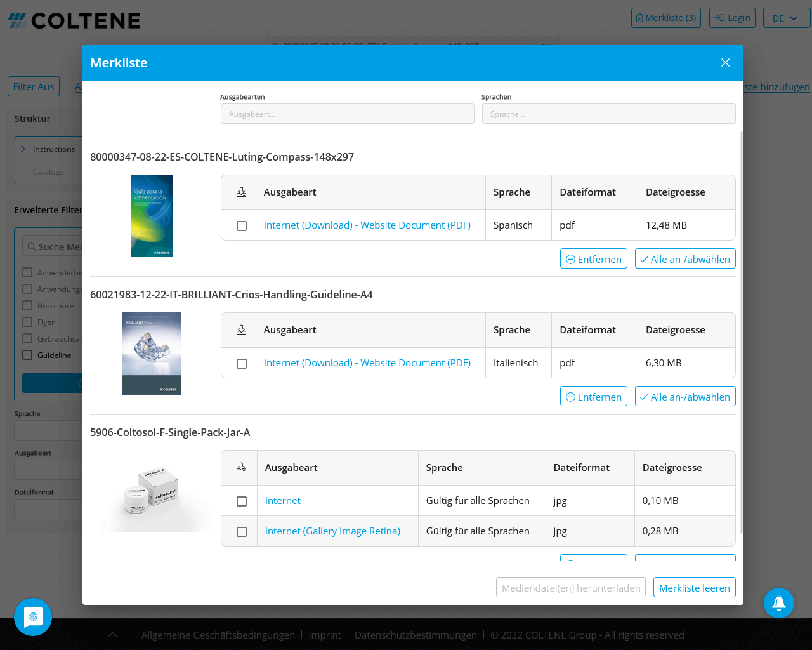Open Spanisch 'Internet (Download) - Website Document (PDF)' link
The height and width of the screenshot is (650, 812).
(x=367, y=225)
